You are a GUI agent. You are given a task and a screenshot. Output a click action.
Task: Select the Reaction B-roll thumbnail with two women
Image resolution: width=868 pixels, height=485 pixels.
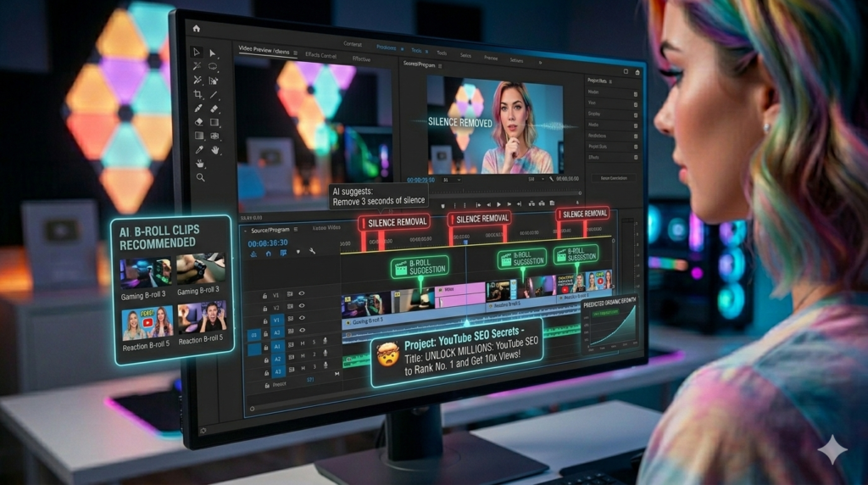pos(147,323)
